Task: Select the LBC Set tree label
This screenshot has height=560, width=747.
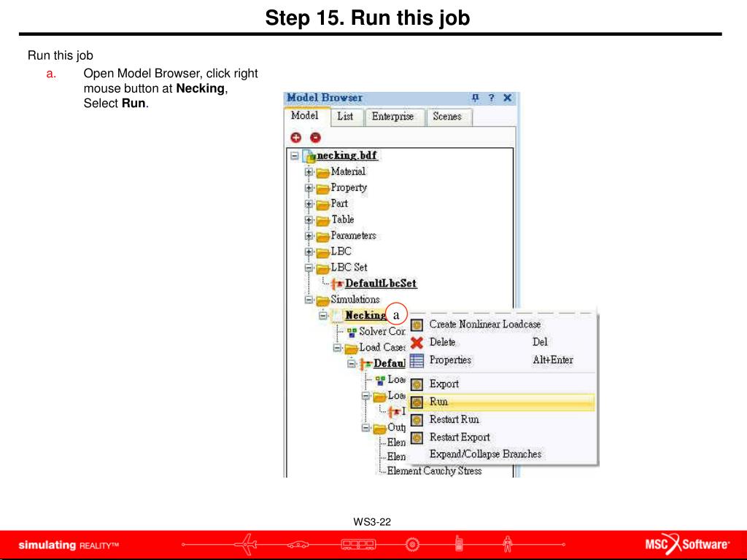Action: pyautogui.click(x=349, y=268)
